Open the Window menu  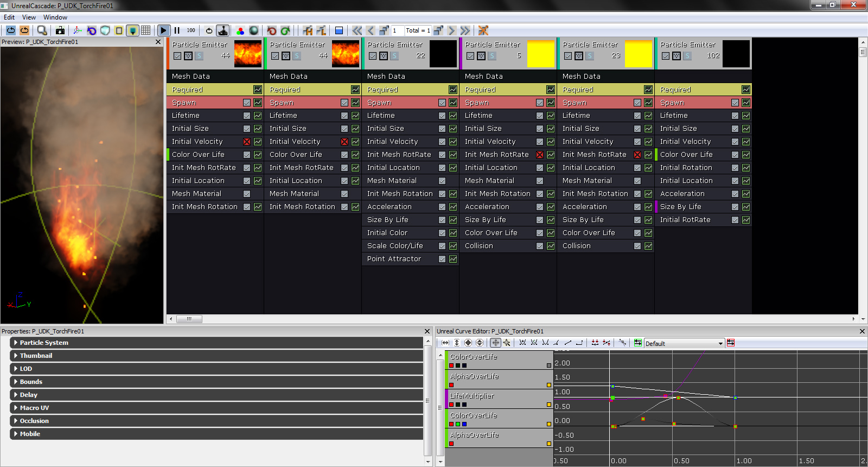55,17
